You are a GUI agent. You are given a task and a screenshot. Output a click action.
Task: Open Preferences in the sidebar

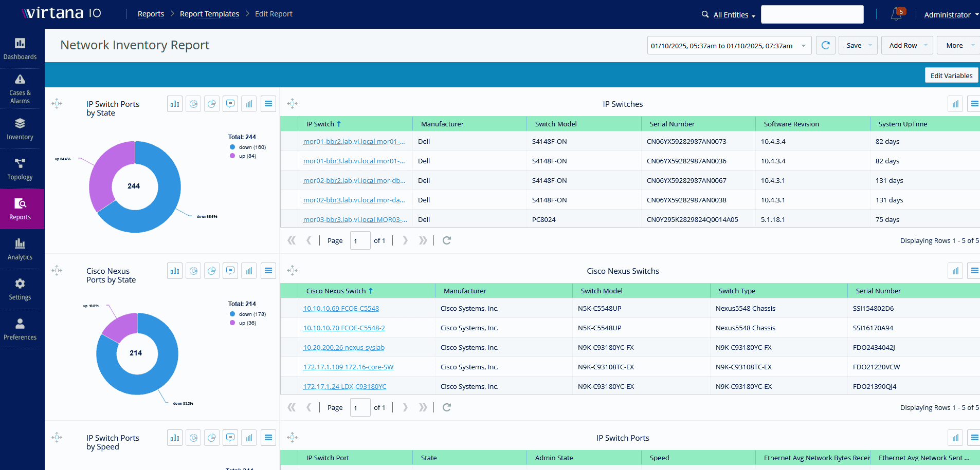tap(20, 329)
